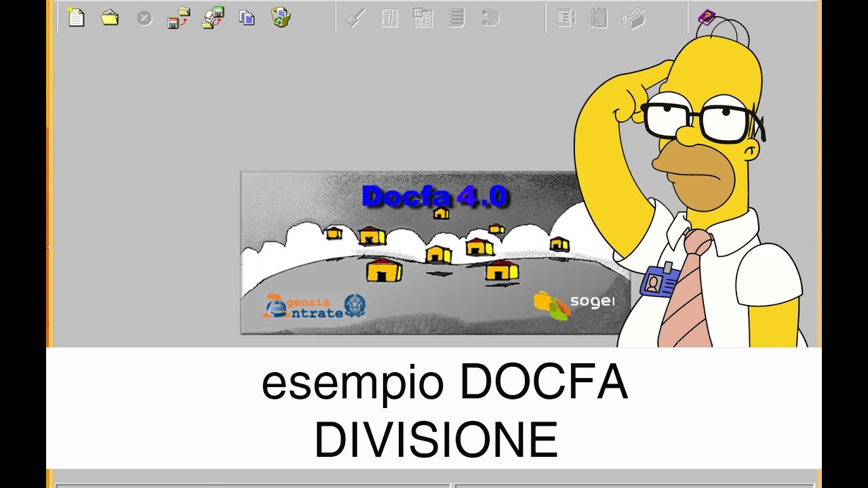The width and height of the screenshot is (868, 488).
Task: Click the copy document icon
Action: point(247,18)
